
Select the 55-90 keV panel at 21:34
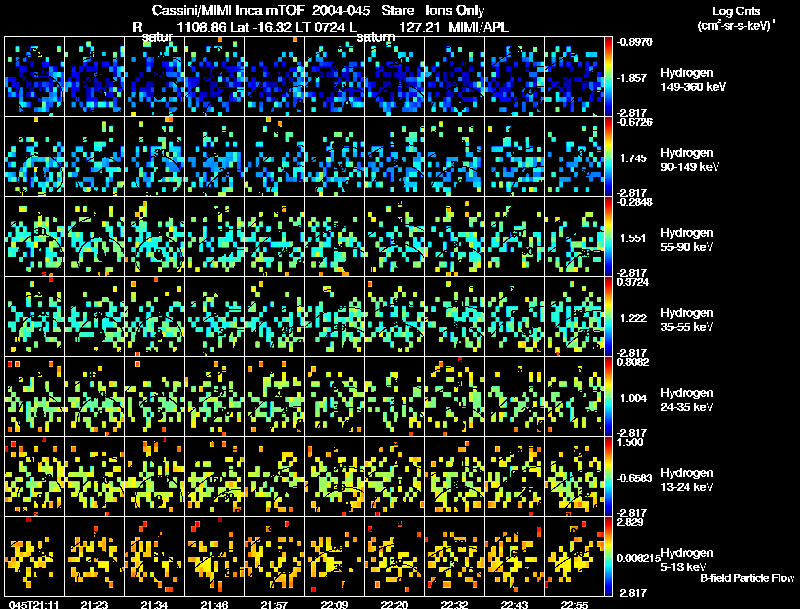[155, 237]
